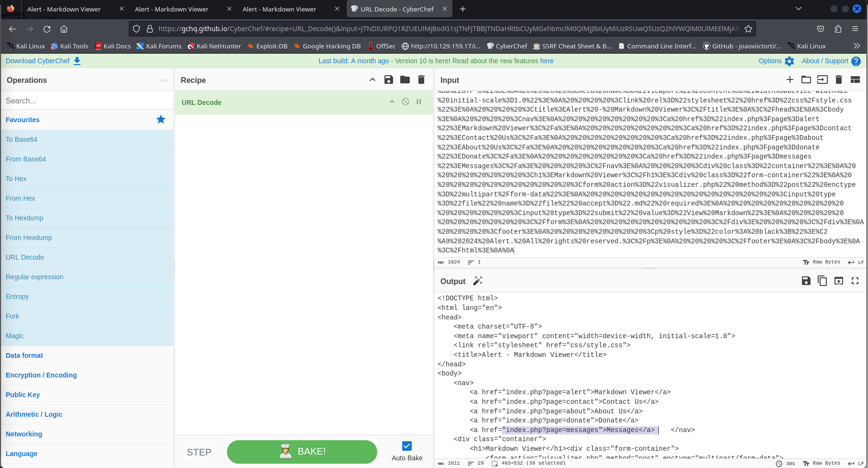Viewport: 868px width, 468px height.
Task: Click the operations Search field
Action: point(87,101)
